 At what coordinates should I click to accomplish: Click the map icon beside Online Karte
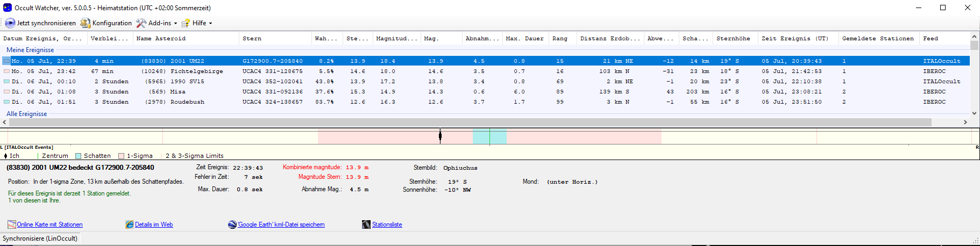coord(11,225)
